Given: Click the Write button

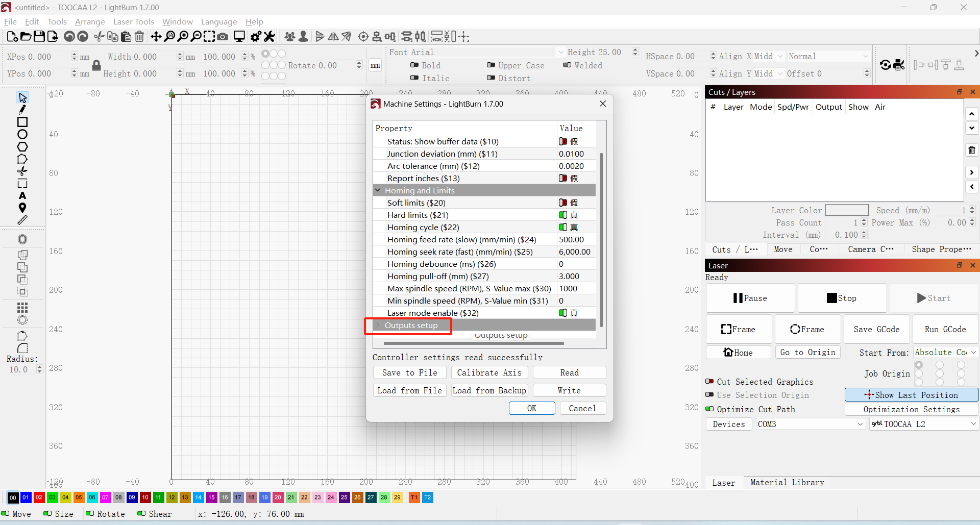Looking at the screenshot, I should point(569,390).
